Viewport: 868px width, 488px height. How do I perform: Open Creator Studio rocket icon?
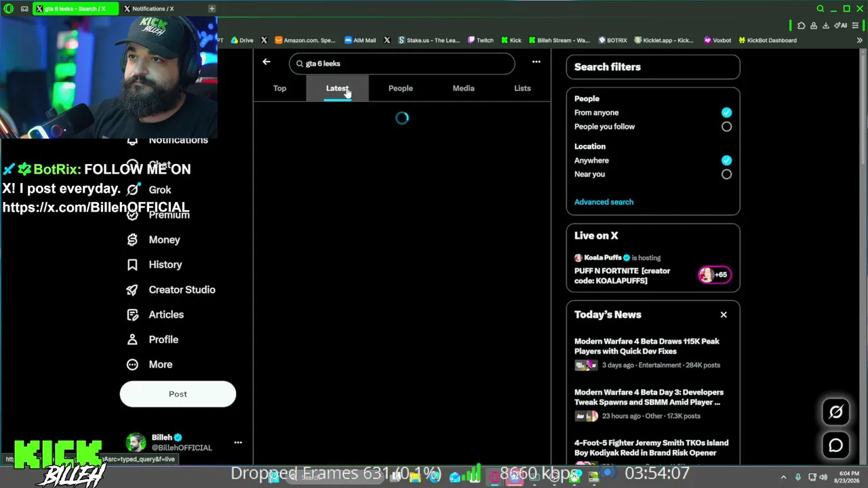coord(132,290)
